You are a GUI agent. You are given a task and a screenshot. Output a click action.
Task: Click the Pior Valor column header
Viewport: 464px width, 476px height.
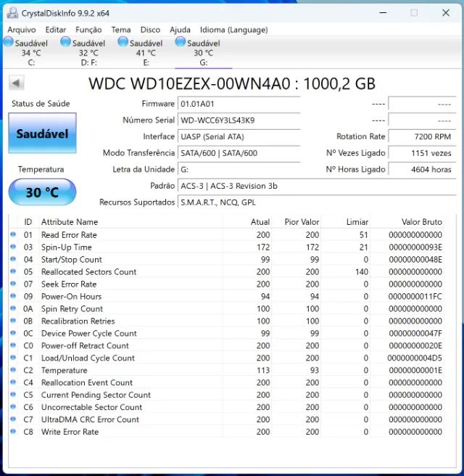296,222
